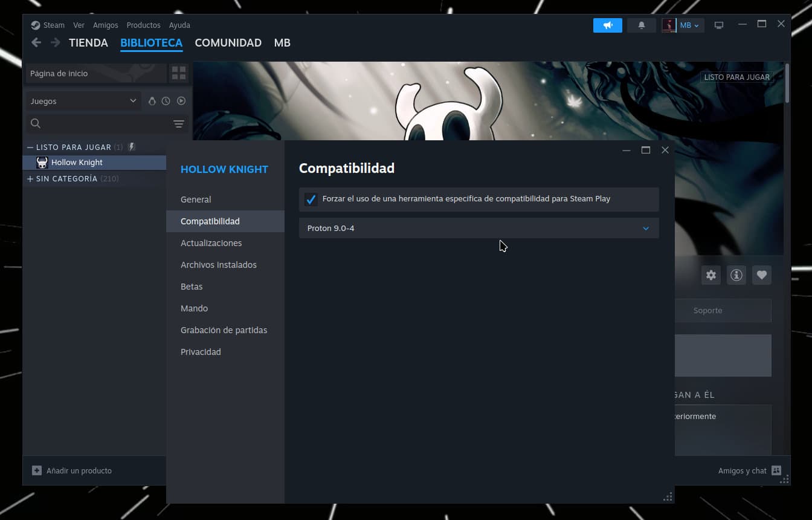Expand the SIN CATEGORÍA group

pyautogui.click(x=30, y=179)
